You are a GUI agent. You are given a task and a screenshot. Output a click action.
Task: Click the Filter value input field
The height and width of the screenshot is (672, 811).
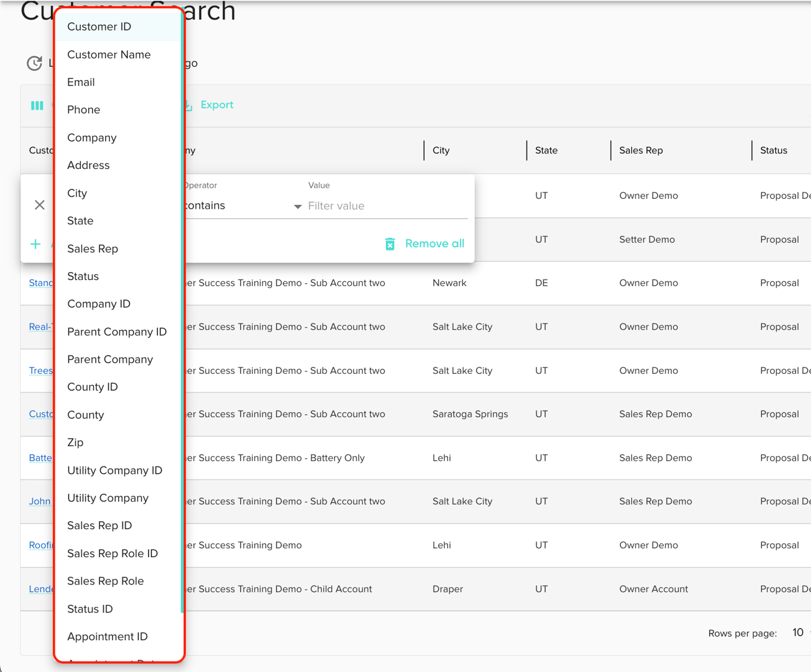(x=387, y=206)
